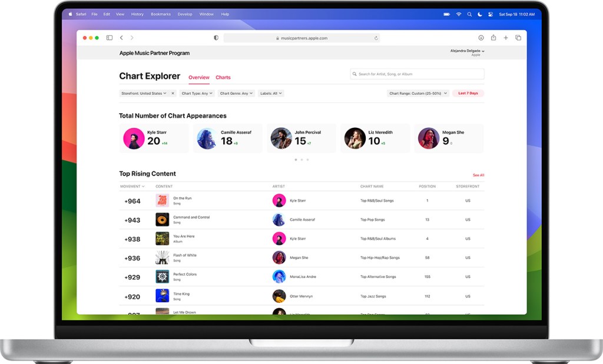Image resolution: width=603 pixels, height=364 pixels.
Task: Open the Chart Range: Custom dropdown
Action: coord(418,93)
